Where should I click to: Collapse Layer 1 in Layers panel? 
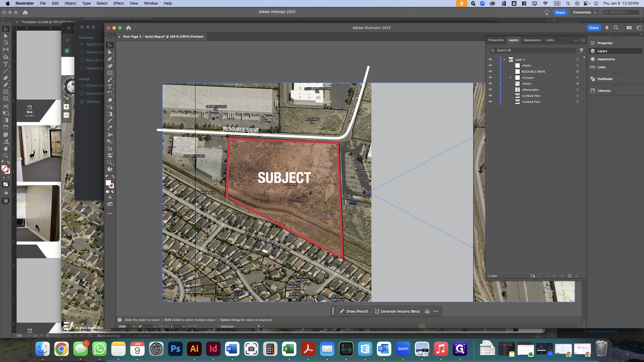coord(505,59)
